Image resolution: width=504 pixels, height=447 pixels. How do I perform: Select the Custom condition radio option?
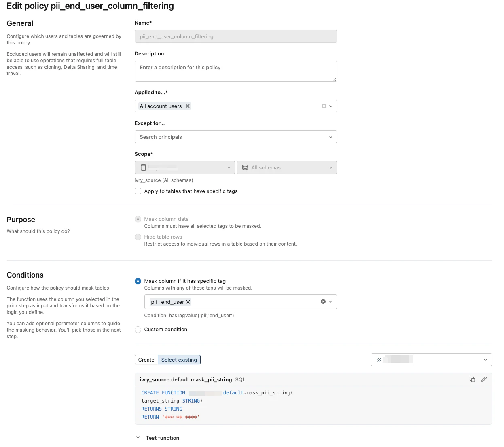pyautogui.click(x=138, y=330)
